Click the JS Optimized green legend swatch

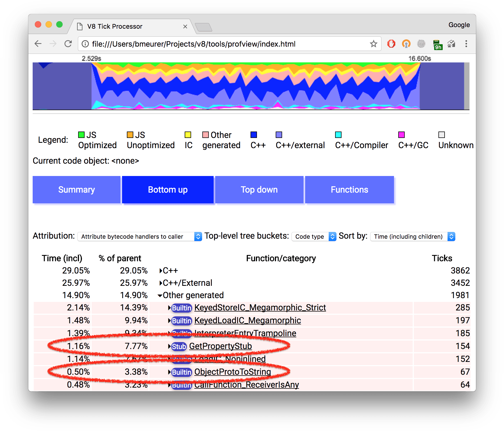pyautogui.click(x=81, y=134)
